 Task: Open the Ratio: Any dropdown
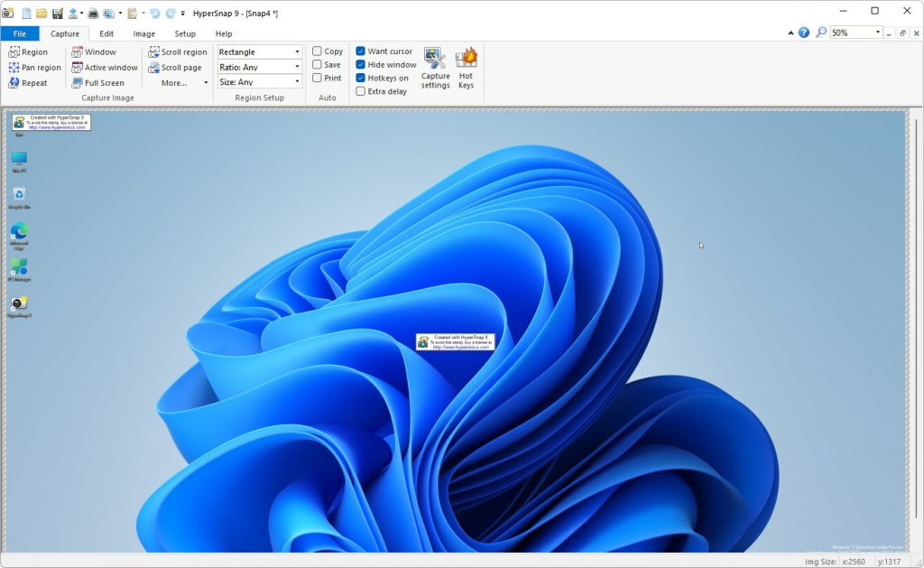coord(260,67)
